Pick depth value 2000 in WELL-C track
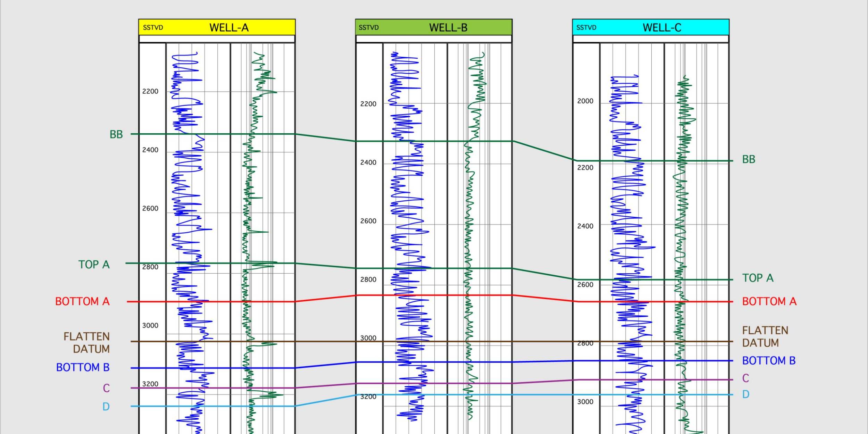The width and height of the screenshot is (868, 434). pos(585,101)
